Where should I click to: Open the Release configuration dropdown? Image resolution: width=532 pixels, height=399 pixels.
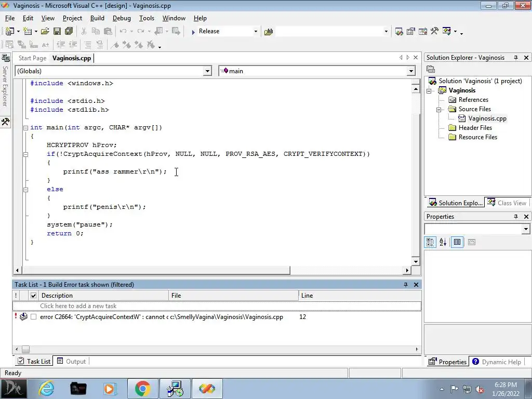pyautogui.click(x=256, y=32)
